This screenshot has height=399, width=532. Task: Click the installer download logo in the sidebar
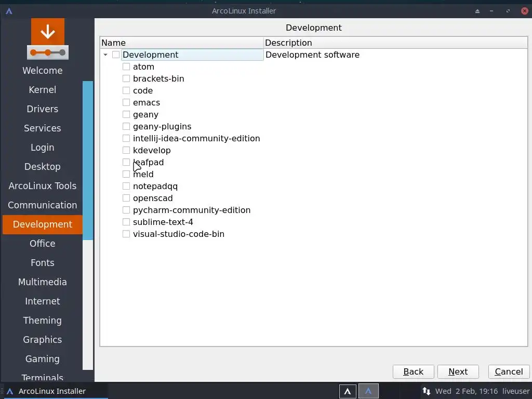[x=47, y=39]
